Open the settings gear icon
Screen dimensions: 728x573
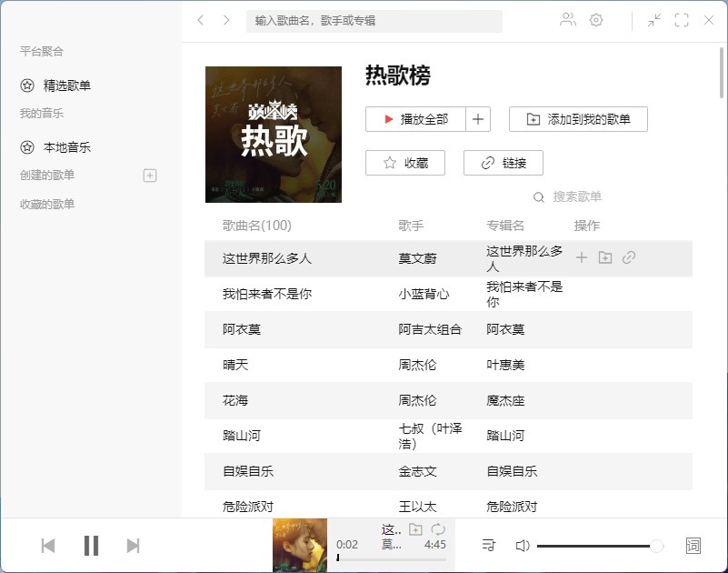(x=597, y=19)
